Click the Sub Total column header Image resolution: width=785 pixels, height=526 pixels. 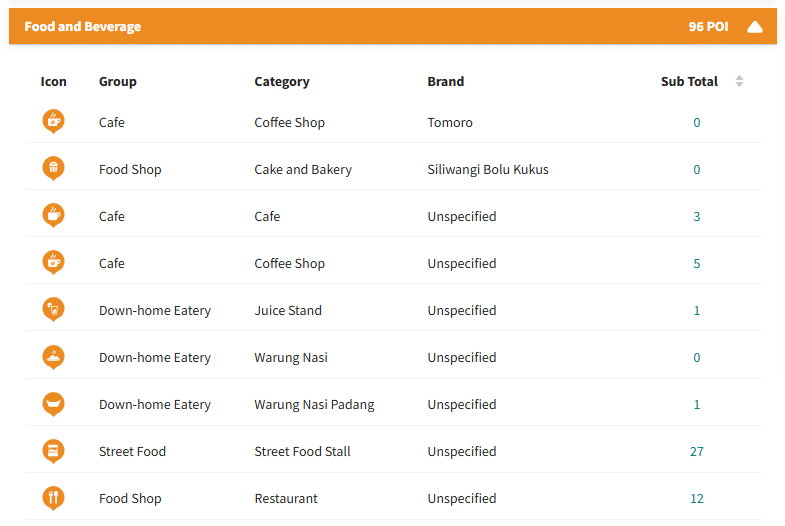coord(689,82)
